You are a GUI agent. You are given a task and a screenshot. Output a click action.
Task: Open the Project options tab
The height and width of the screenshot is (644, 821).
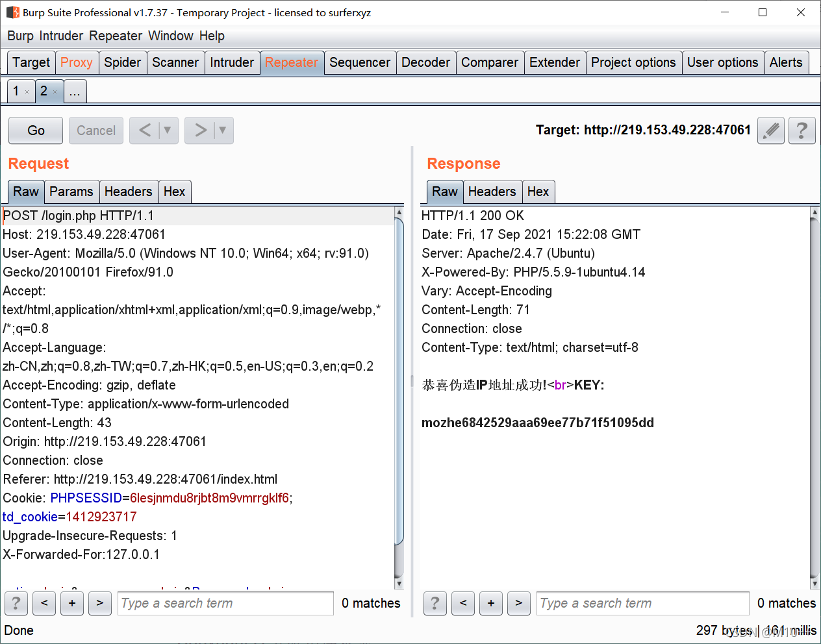click(633, 62)
